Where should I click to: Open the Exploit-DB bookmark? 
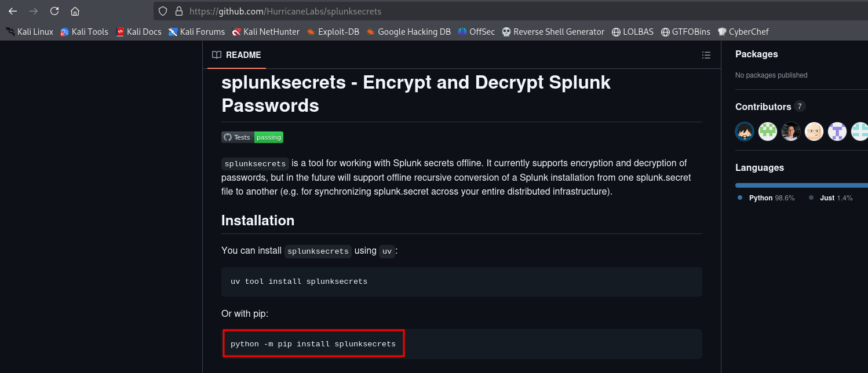333,32
